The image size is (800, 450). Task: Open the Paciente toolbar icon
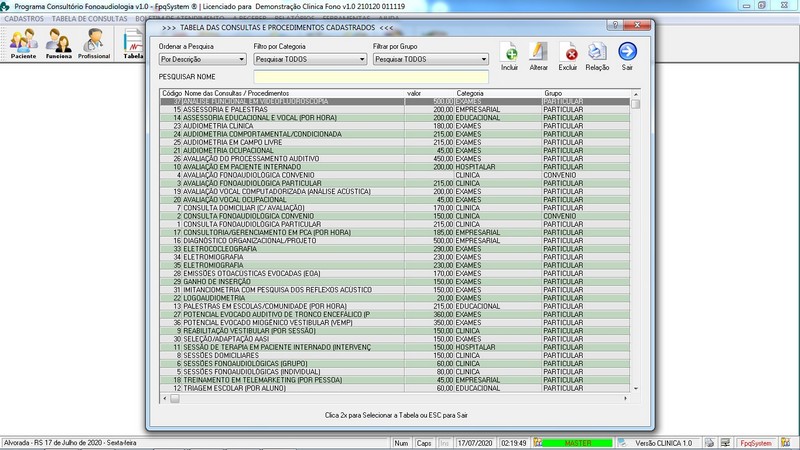(22, 43)
